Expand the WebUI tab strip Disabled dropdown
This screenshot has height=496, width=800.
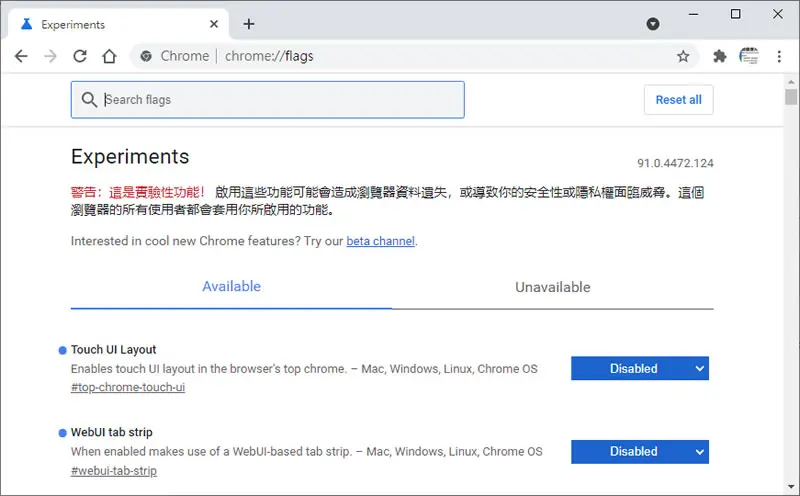pos(640,452)
